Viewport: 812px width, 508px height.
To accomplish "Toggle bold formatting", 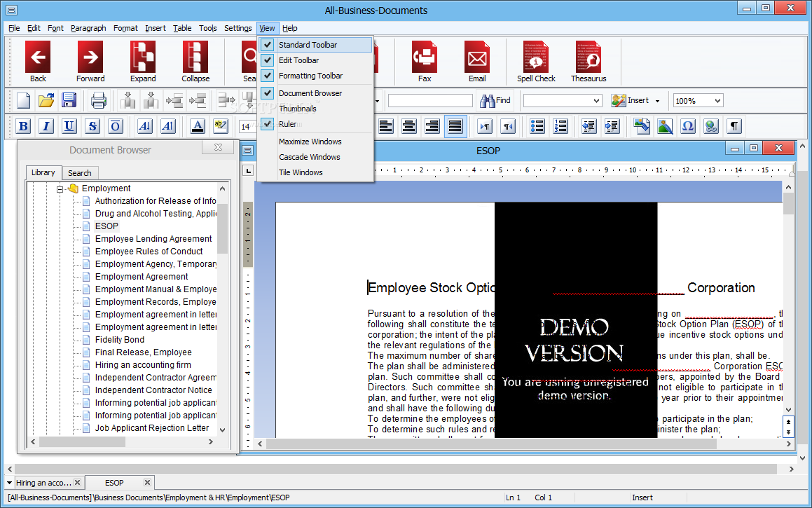I will (23, 126).
